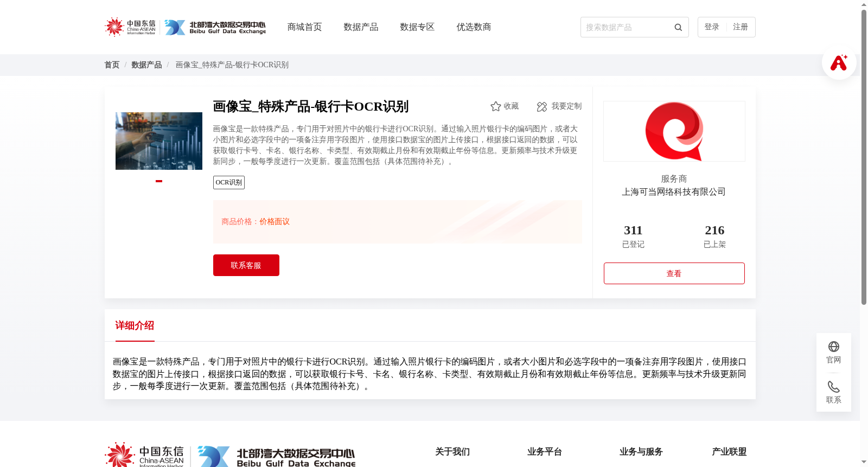Click the scrollbar up arrow

864,4
